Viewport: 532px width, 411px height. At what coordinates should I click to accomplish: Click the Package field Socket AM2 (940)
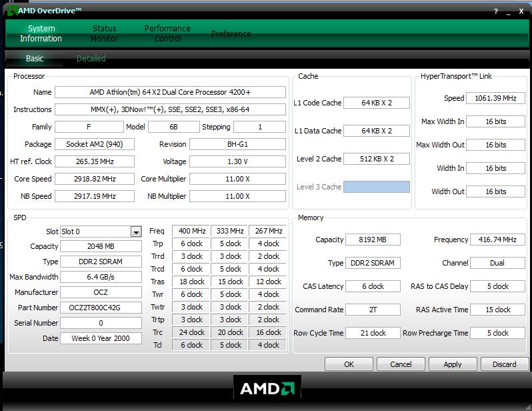[95, 144]
